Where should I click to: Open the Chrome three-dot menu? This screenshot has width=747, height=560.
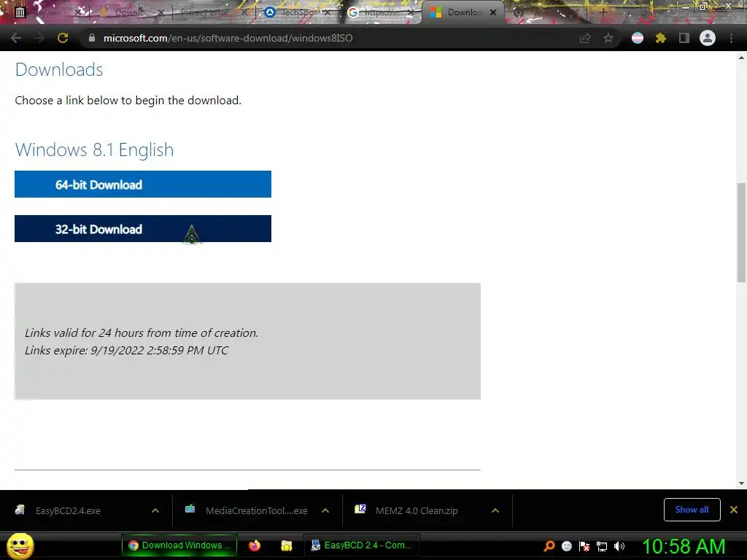731,38
